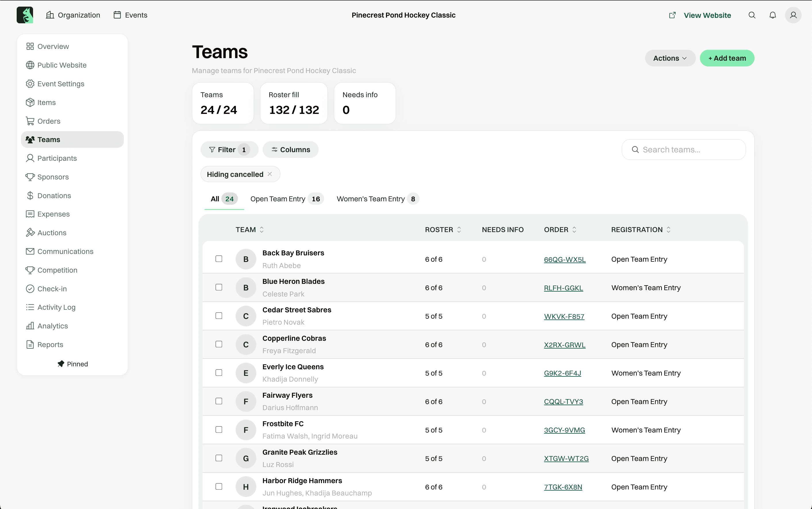This screenshot has width=812, height=509.
Task: Open order XTGW-WT2G
Action: point(566,459)
